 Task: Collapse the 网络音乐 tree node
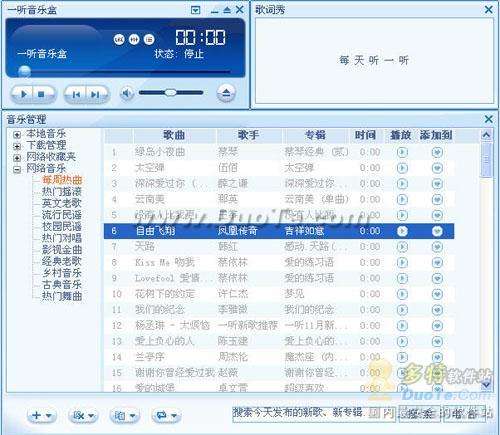(x=17, y=169)
